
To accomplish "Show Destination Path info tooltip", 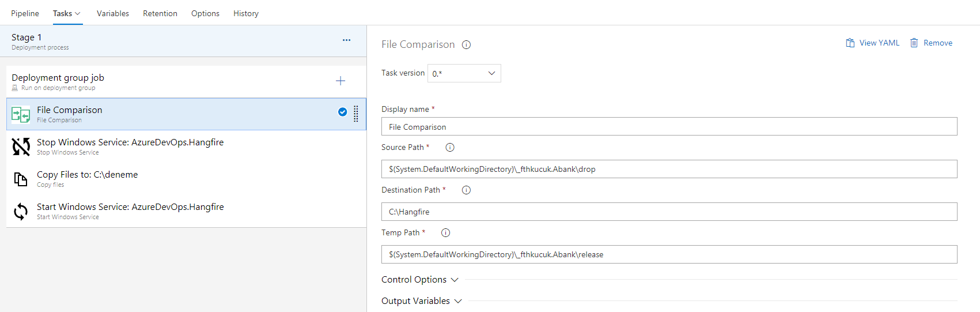I will pyautogui.click(x=466, y=190).
